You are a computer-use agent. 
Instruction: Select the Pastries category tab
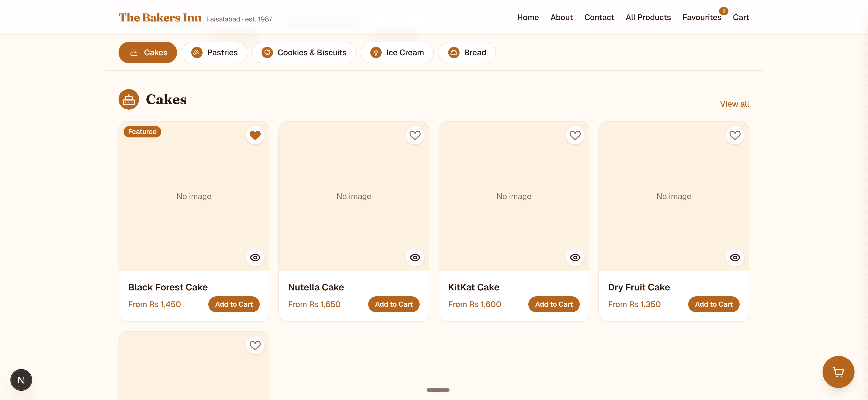tap(214, 53)
